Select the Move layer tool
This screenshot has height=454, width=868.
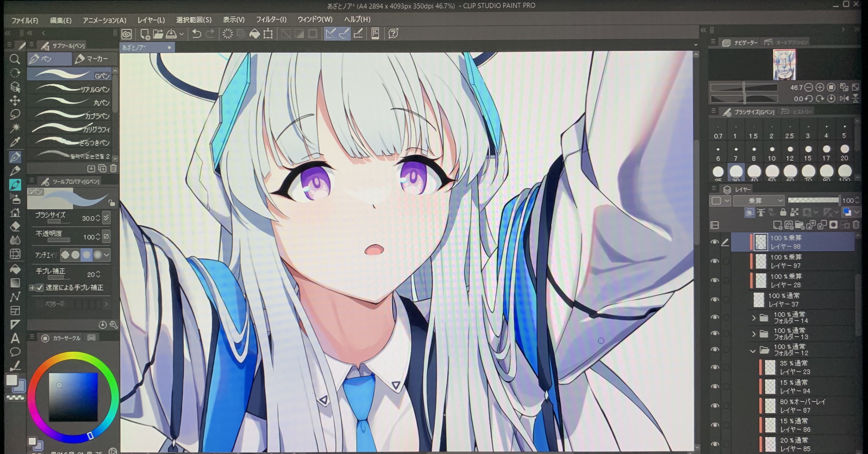point(15,100)
